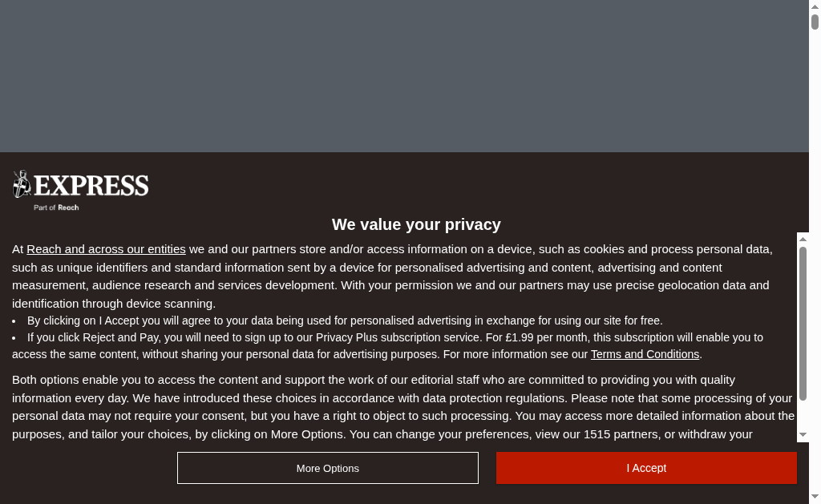Click the consent scrollbar track below thumb

803,415
